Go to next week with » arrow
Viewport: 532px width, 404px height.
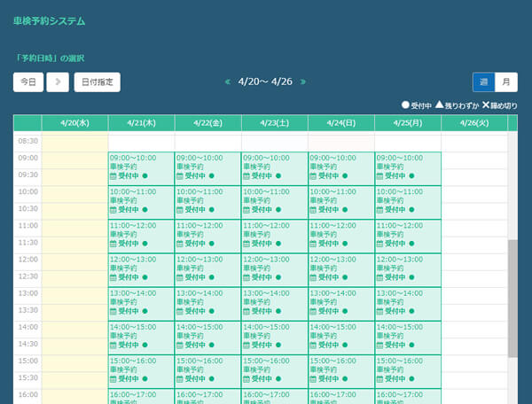(303, 82)
